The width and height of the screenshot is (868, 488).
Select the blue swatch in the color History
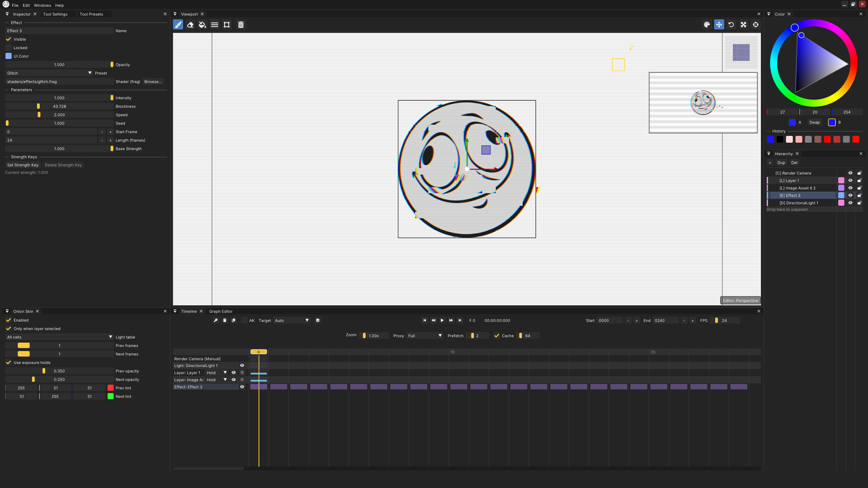[x=770, y=139]
